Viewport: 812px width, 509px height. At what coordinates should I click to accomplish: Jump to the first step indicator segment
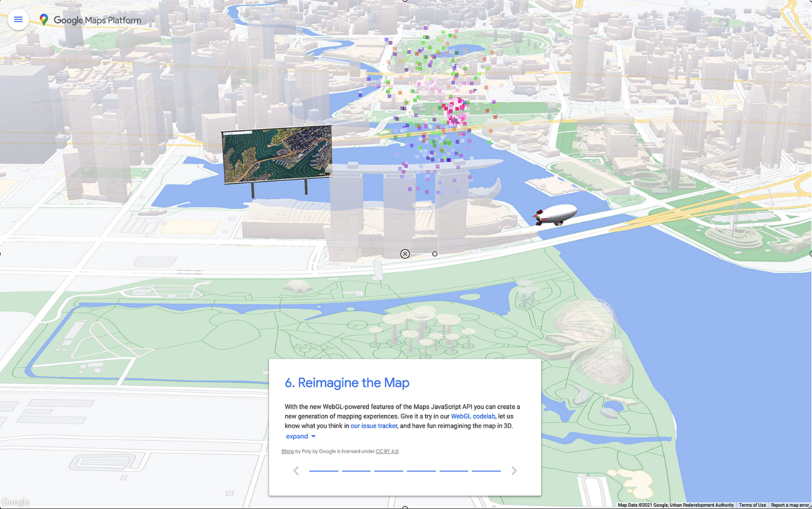click(324, 471)
